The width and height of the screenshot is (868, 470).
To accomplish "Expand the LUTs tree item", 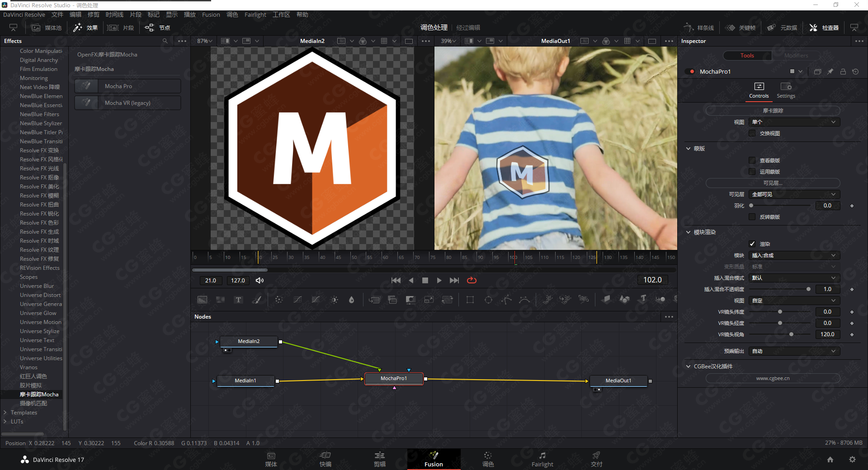I will (5, 422).
